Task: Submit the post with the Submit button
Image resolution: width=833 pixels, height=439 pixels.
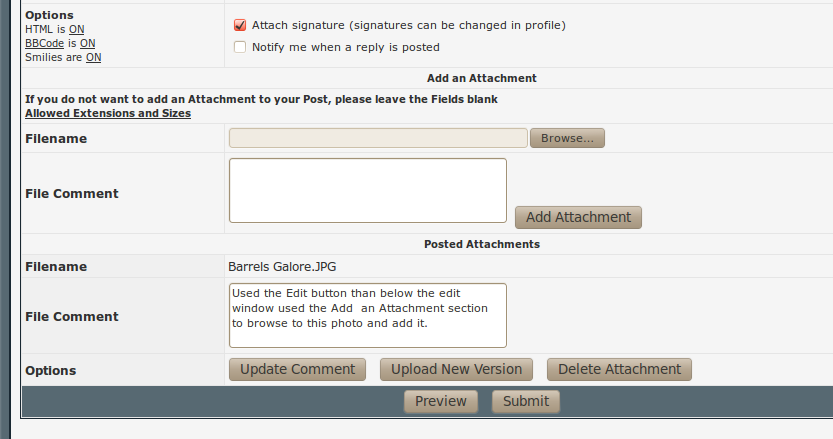Action: click(526, 401)
